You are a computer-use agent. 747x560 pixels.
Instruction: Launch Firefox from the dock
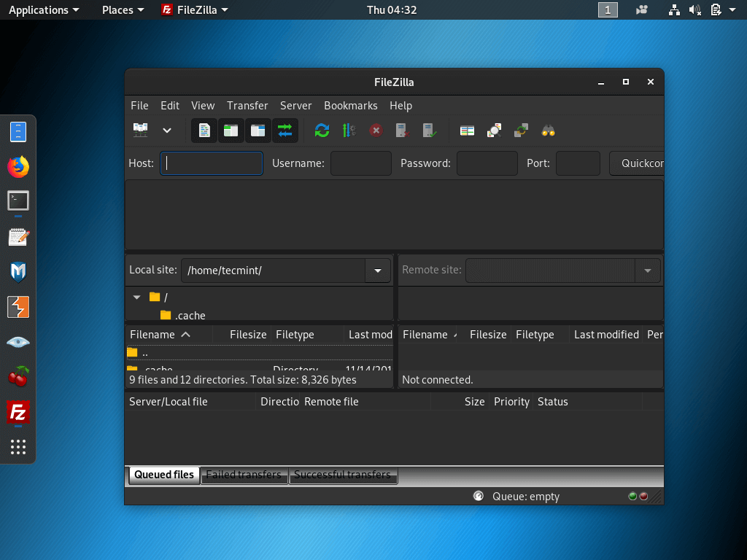(x=18, y=166)
